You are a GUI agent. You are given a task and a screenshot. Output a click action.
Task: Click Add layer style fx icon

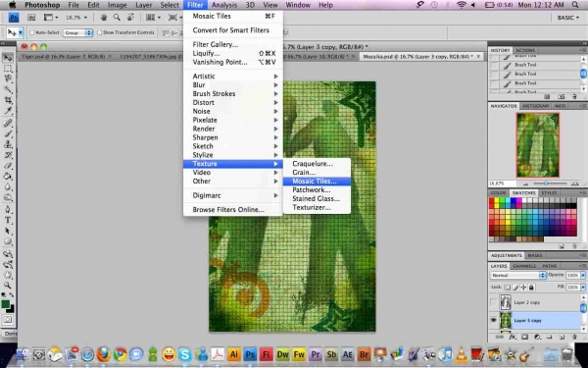pos(512,337)
